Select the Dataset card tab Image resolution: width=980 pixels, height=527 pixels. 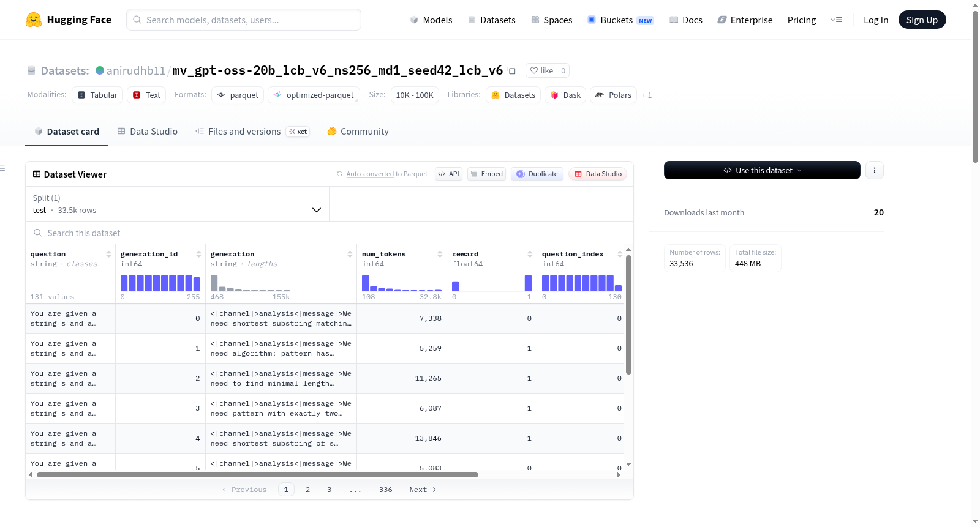(x=67, y=132)
